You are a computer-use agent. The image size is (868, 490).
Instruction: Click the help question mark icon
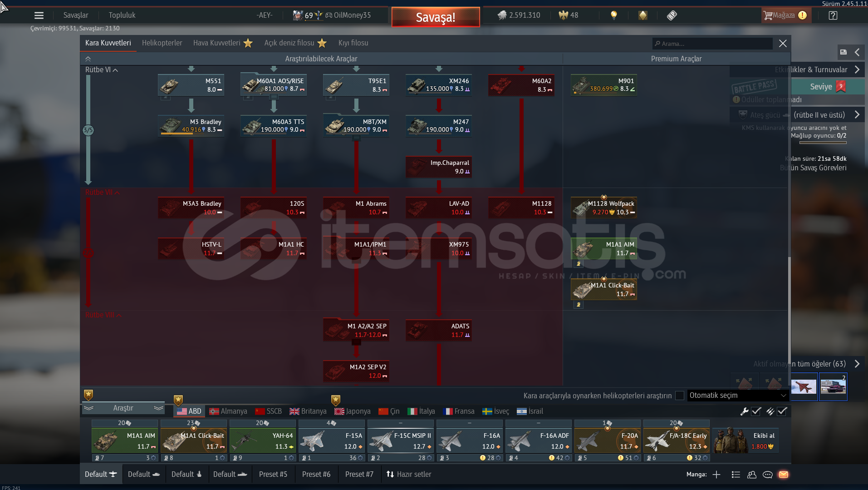click(x=833, y=15)
